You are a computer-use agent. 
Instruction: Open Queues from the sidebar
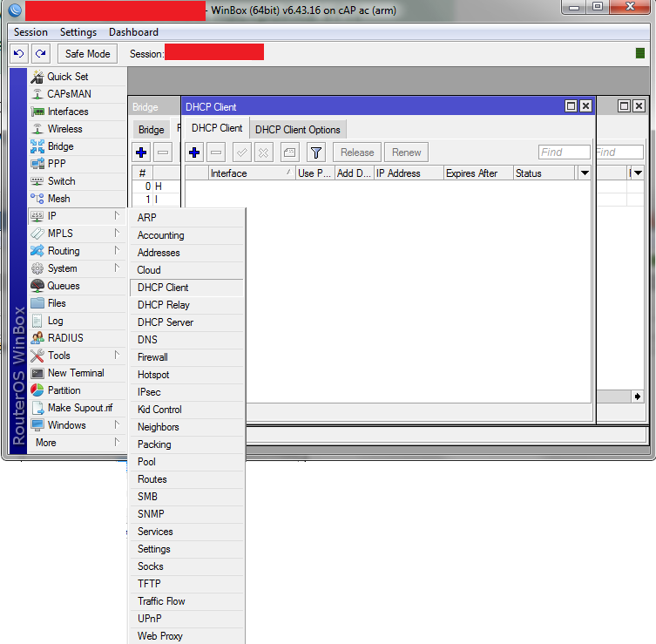77,286
